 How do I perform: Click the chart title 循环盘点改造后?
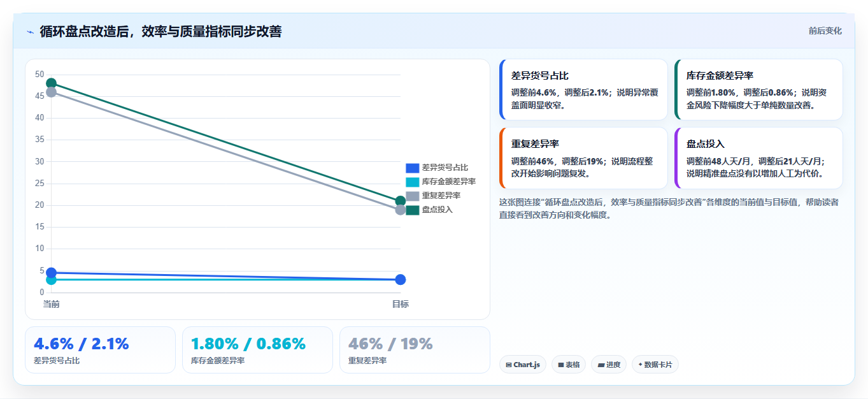[160, 31]
